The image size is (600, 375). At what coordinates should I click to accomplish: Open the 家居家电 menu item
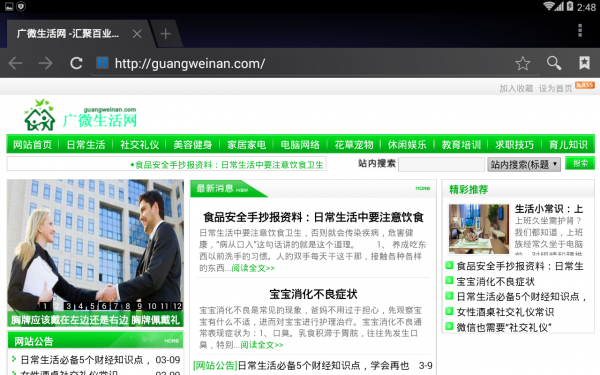coord(246,145)
